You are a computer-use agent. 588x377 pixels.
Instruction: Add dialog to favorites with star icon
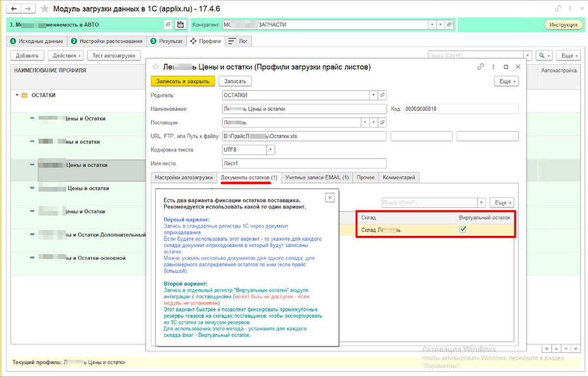click(155, 67)
